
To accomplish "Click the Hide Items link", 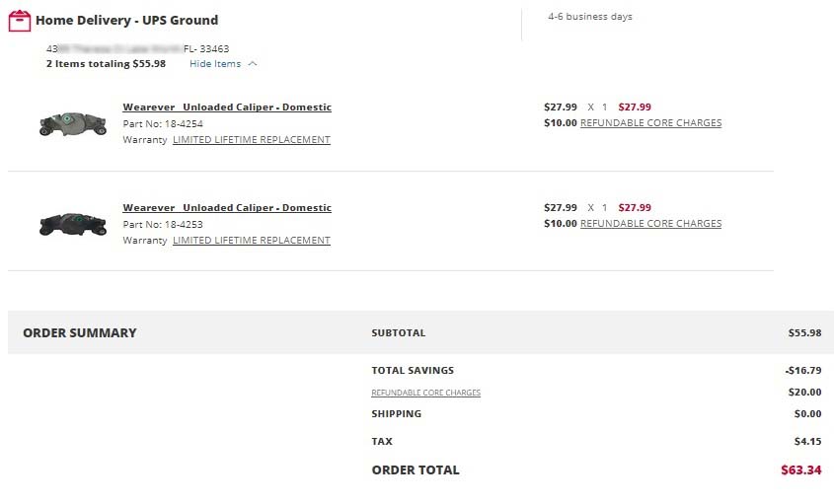I will click(x=215, y=64).
